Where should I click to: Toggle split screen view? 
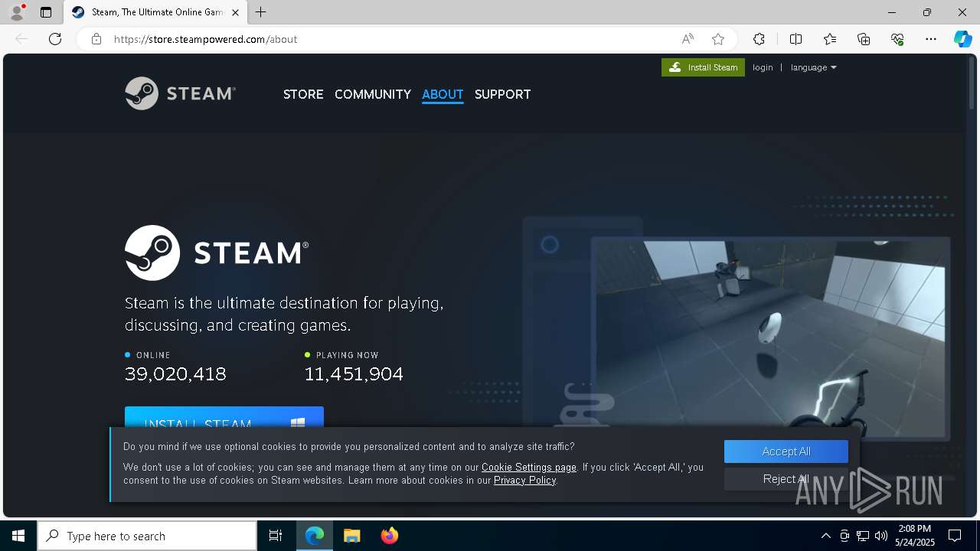tap(795, 39)
